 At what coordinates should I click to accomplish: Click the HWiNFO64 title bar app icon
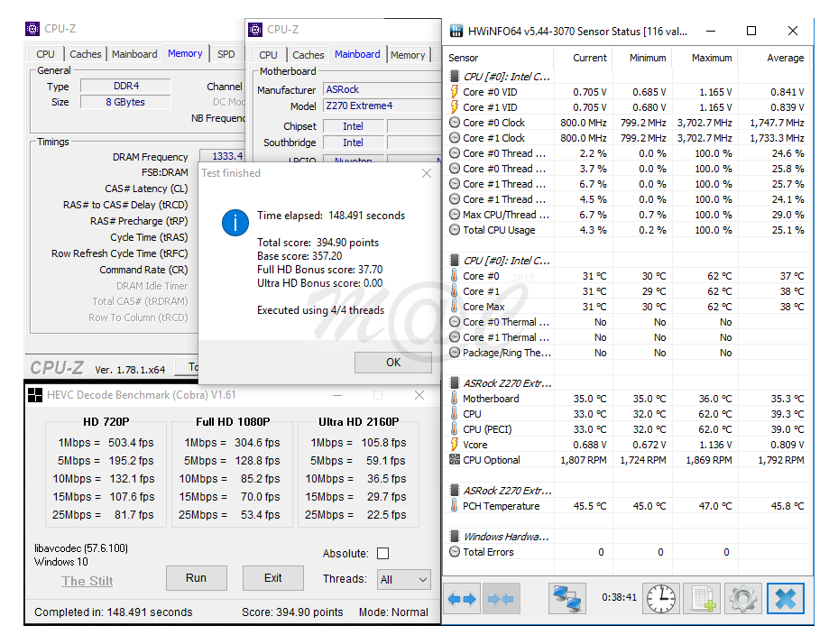(x=456, y=31)
